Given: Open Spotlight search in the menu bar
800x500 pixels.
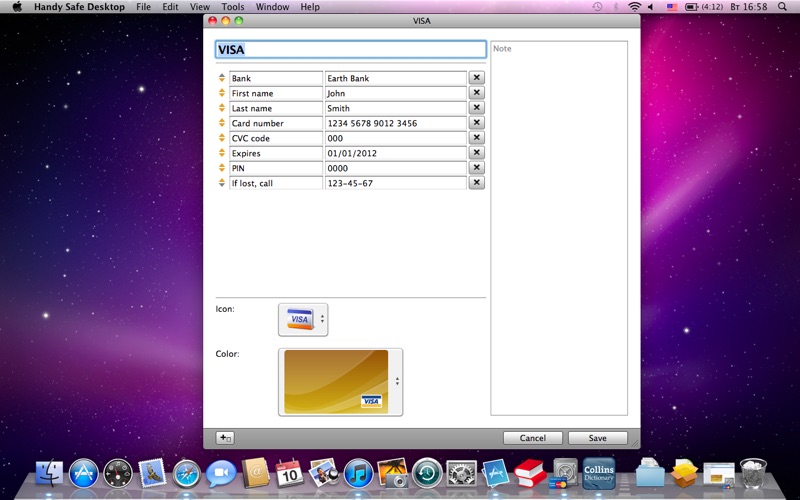Looking at the screenshot, I should (x=782, y=7).
